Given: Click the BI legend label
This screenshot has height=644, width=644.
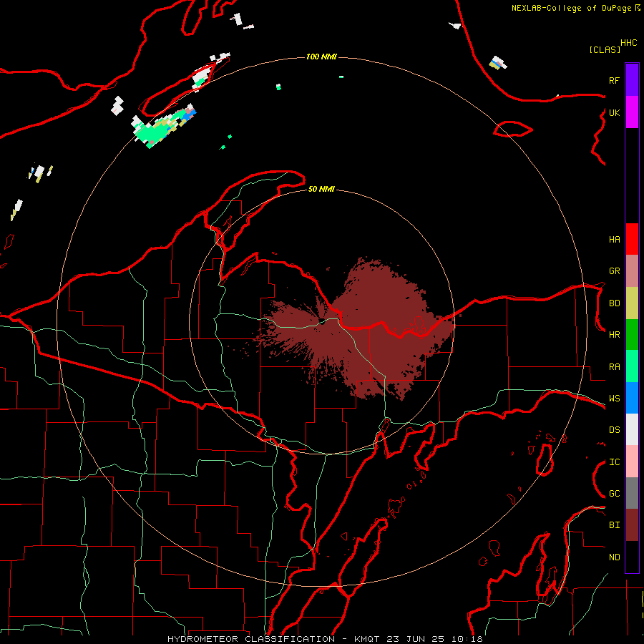Looking at the screenshot, I should pyautogui.click(x=614, y=525).
